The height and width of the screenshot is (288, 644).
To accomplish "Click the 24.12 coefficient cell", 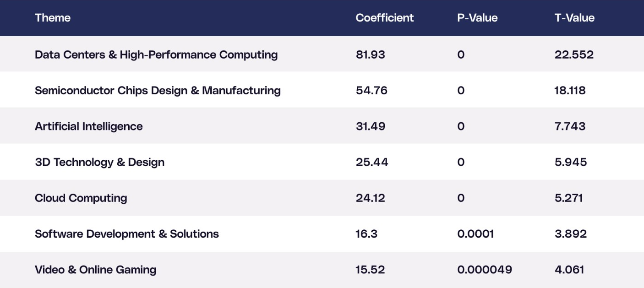I will tap(371, 198).
